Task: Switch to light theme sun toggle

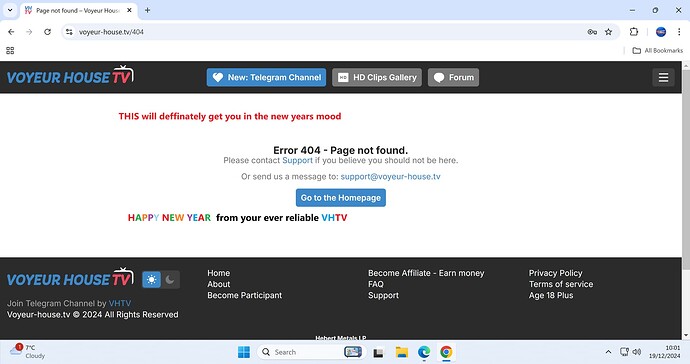Action: tap(151, 280)
